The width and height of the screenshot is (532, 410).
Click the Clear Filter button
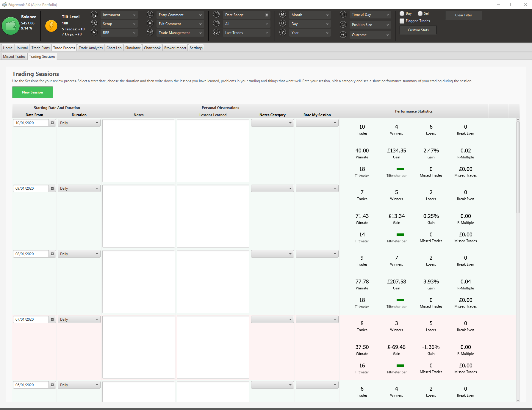464,15
